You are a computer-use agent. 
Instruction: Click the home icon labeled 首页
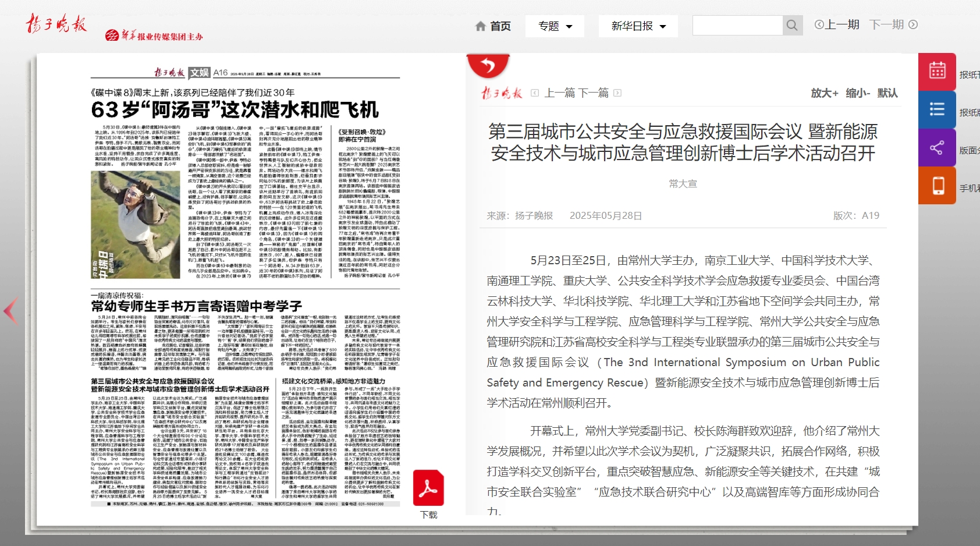coord(493,26)
